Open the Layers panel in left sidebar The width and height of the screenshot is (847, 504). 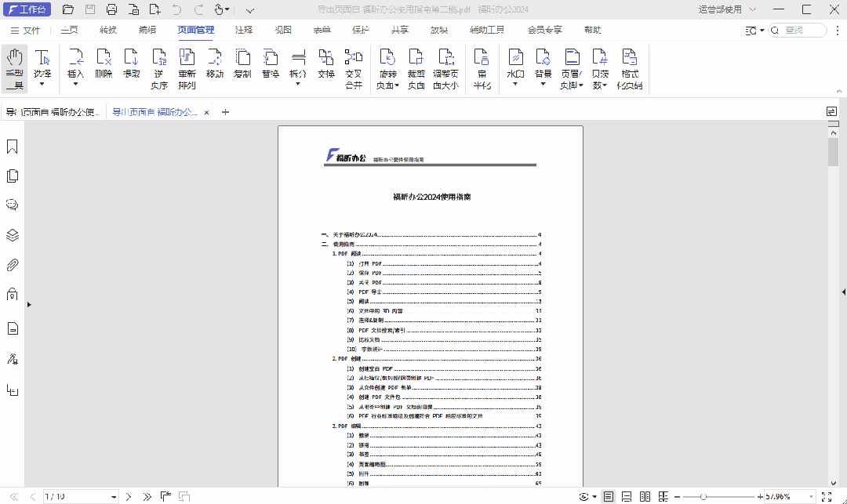click(13, 235)
